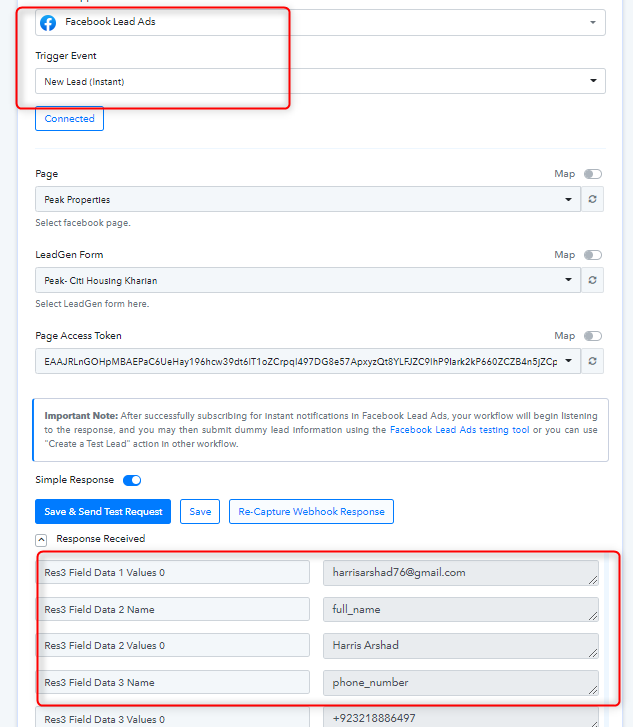The image size is (633, 727).
Task: Refresh the LeadGen Form options
Action: [592, 280]
